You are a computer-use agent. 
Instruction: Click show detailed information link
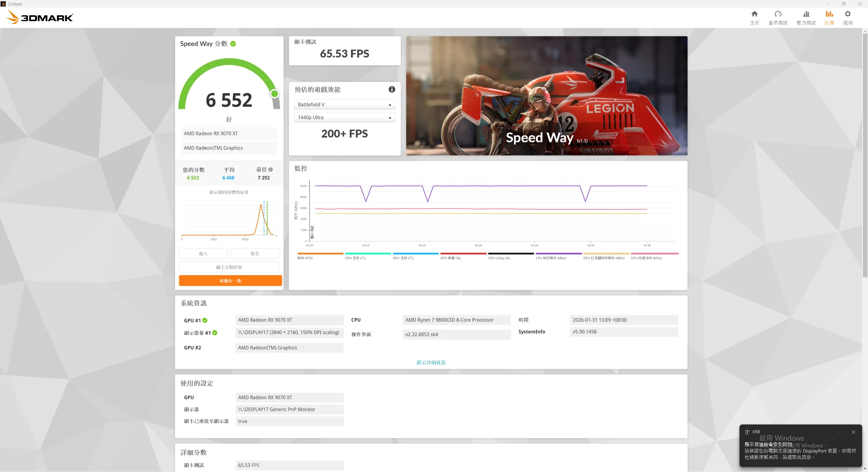431,363
